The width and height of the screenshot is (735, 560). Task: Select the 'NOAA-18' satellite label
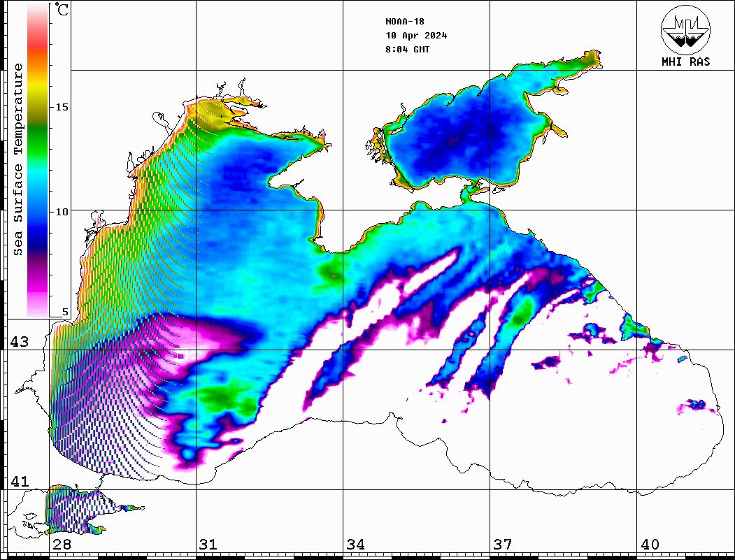point(404,22)
